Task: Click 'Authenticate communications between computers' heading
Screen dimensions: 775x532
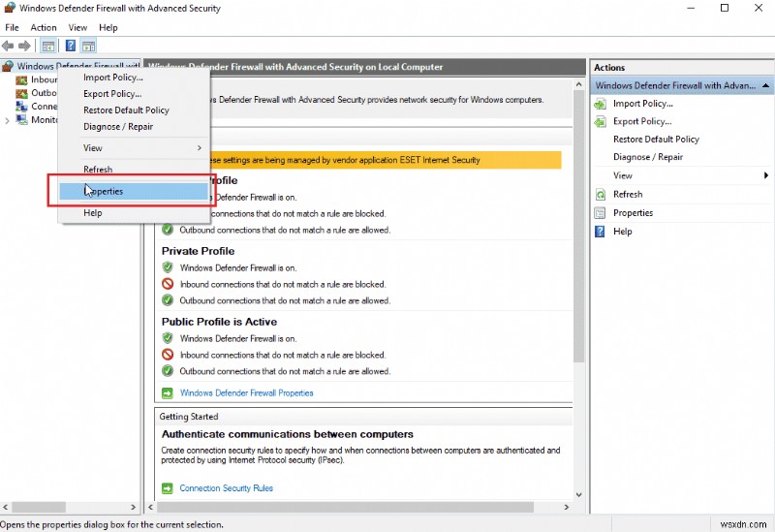Action: coord(287,434)
